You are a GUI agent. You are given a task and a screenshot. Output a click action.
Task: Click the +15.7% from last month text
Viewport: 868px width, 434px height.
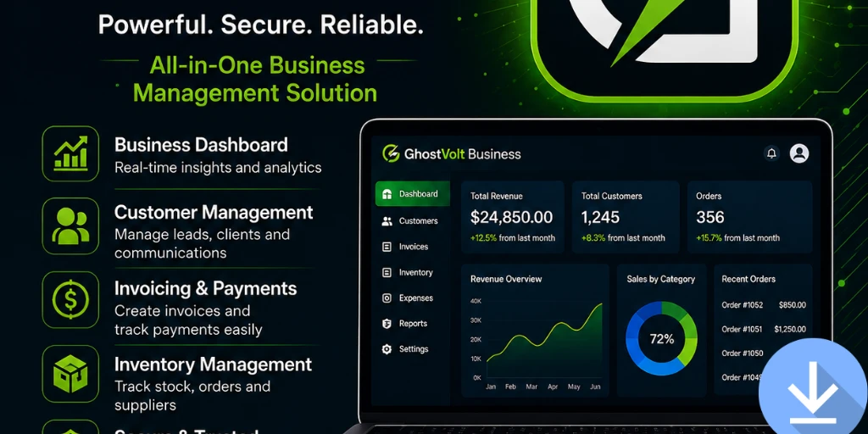pos(738,238)
